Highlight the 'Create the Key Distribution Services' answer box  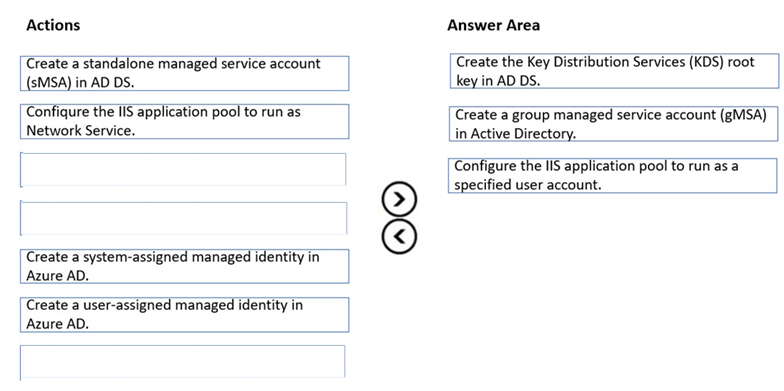[x=614, y=71]
